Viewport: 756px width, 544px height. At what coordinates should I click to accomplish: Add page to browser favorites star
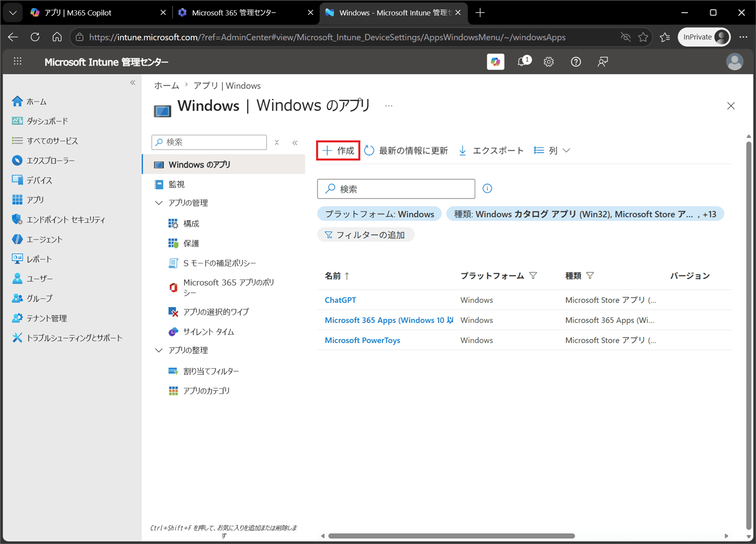click(x=643, y=37)
